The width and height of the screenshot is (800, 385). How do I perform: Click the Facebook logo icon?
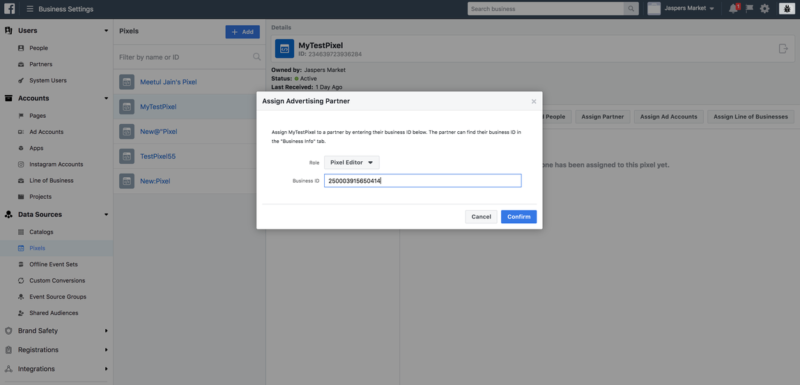pos(9,9)
